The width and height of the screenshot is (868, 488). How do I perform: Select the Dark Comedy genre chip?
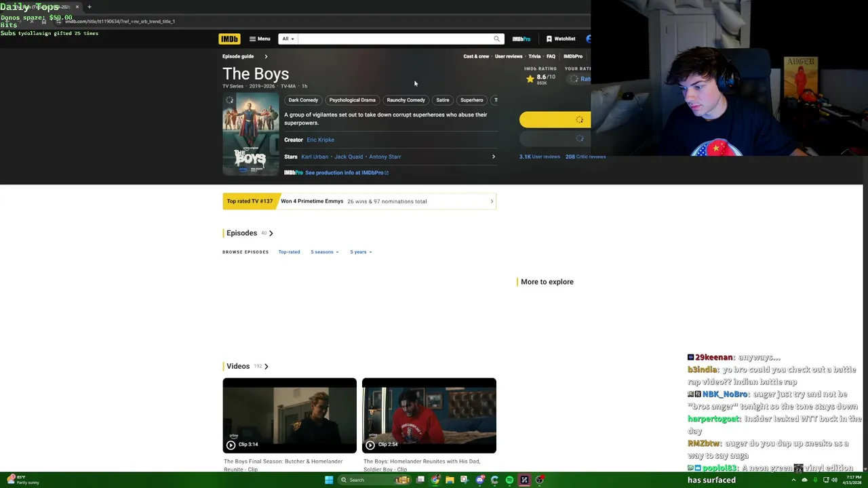[x=303, y=100]
